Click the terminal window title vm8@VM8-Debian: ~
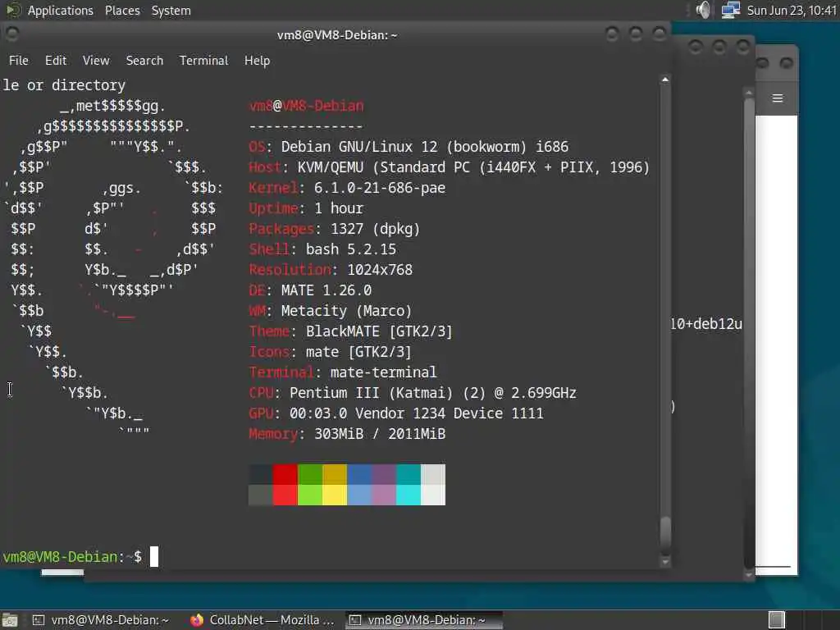 click(x=337, y=34)
